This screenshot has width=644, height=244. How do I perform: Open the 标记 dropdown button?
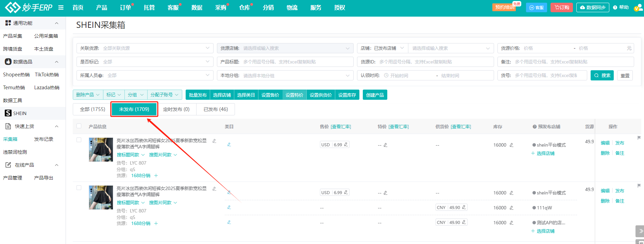114,95
